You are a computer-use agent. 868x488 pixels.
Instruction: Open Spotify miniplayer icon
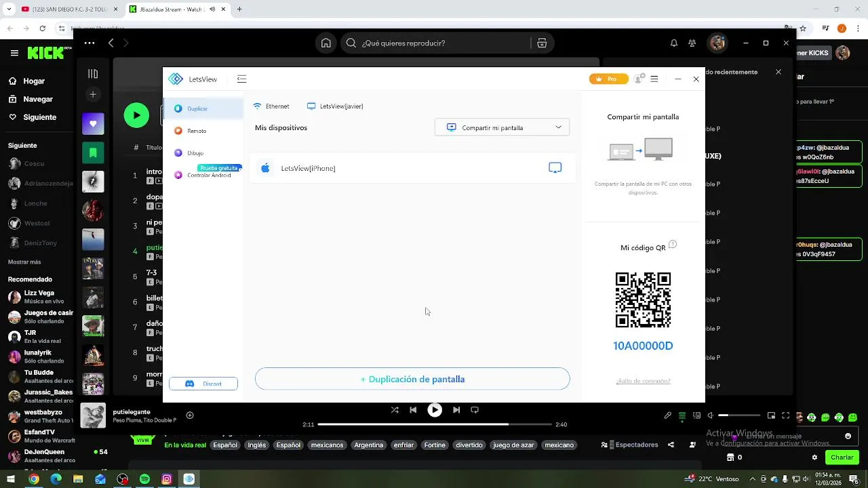tap(771, 415)
